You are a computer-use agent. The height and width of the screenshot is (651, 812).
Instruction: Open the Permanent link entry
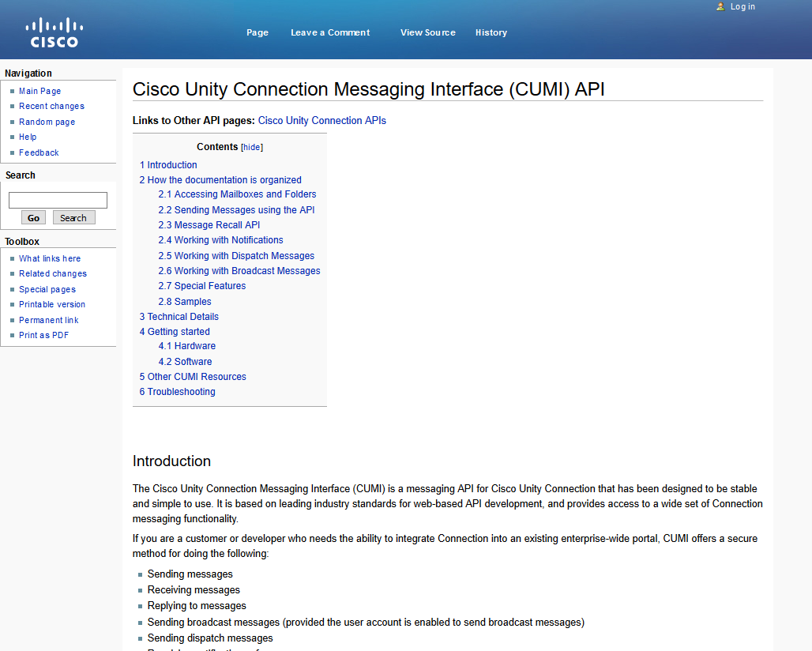tap(49, 320)
